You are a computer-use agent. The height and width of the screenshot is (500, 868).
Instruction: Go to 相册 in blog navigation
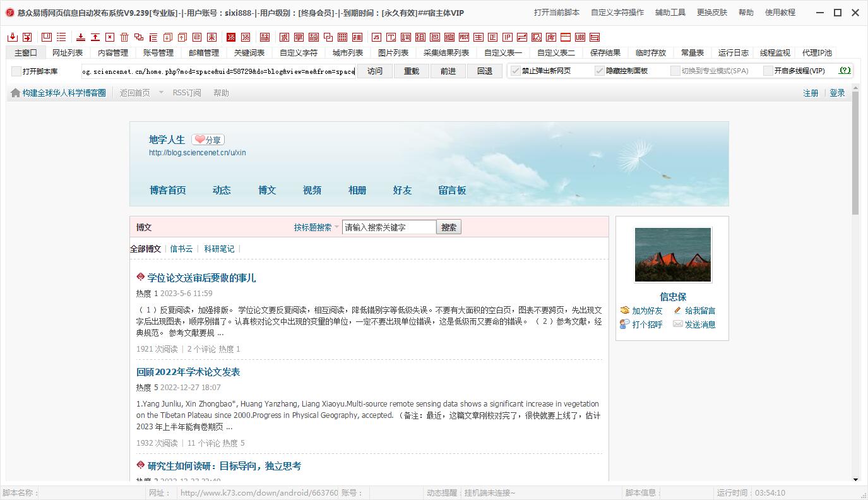tap(357, 190)
